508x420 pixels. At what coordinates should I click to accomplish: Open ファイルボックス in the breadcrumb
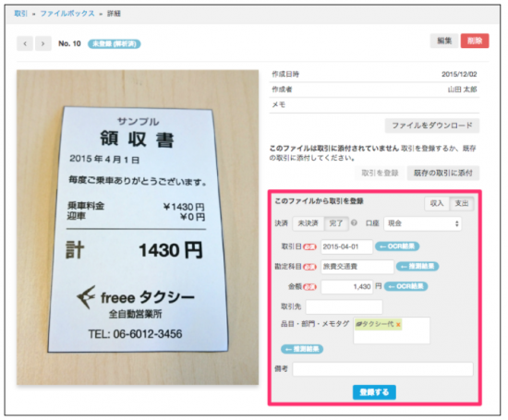[67, 14]
